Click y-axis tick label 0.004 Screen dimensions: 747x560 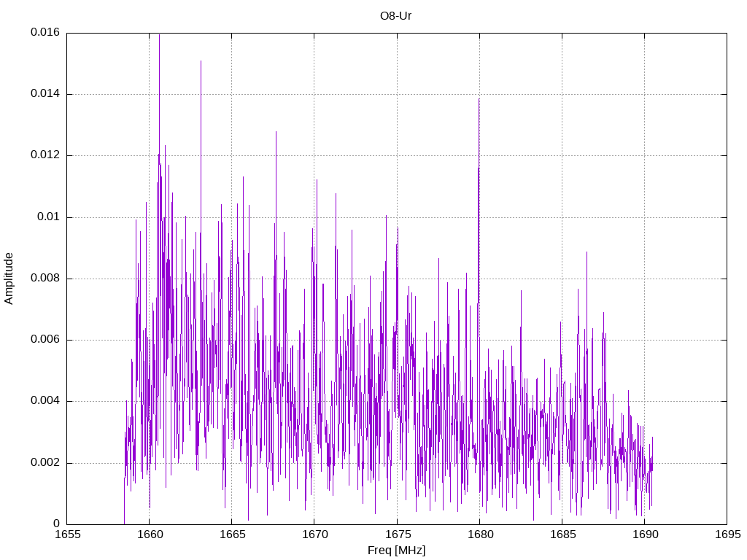(x=45, y=401)
